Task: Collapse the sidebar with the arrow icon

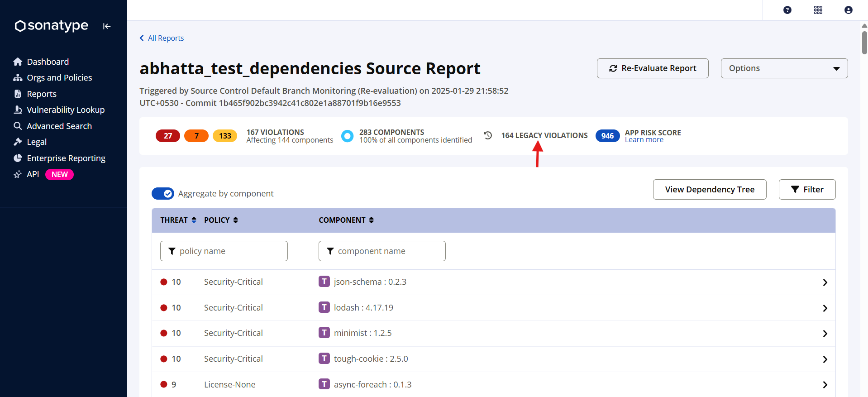Action: 107,26
